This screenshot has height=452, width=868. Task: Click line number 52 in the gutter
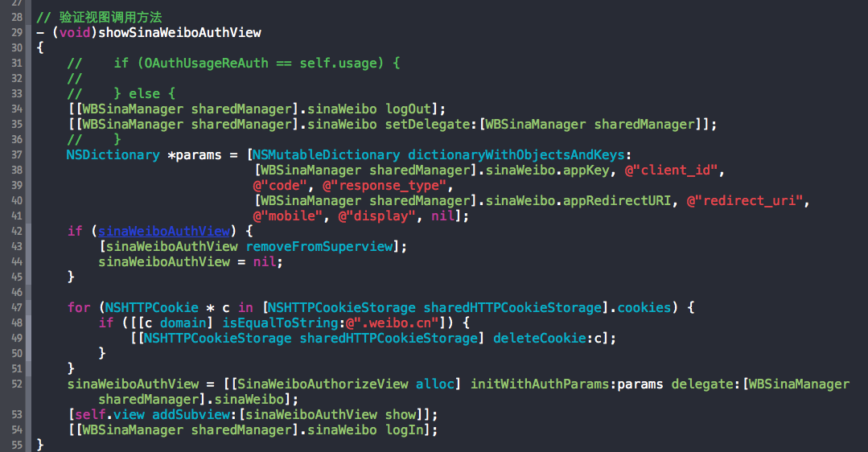click(x=17, y=384)
